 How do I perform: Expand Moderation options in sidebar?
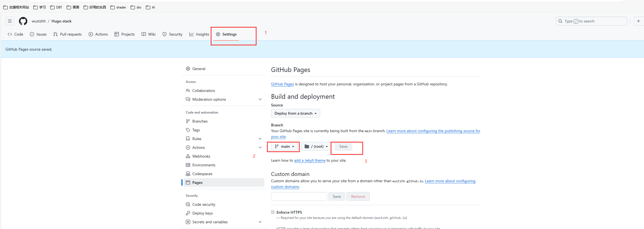(x=260, y=99)
